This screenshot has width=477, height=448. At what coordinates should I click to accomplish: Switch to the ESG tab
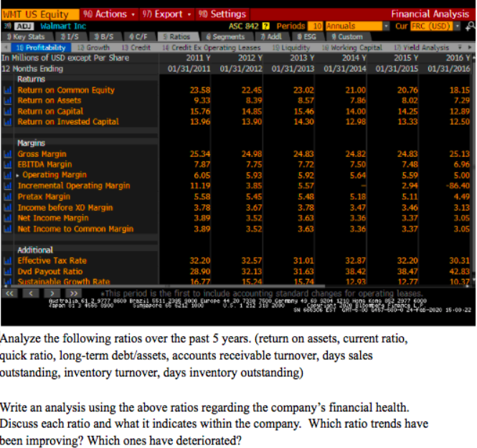click(x=307, y=37)
